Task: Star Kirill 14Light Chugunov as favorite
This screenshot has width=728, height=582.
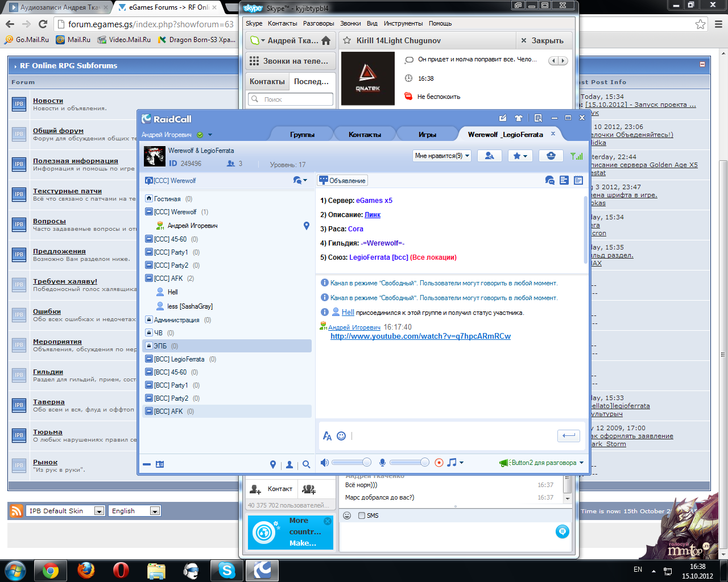Action: [347, 40]
